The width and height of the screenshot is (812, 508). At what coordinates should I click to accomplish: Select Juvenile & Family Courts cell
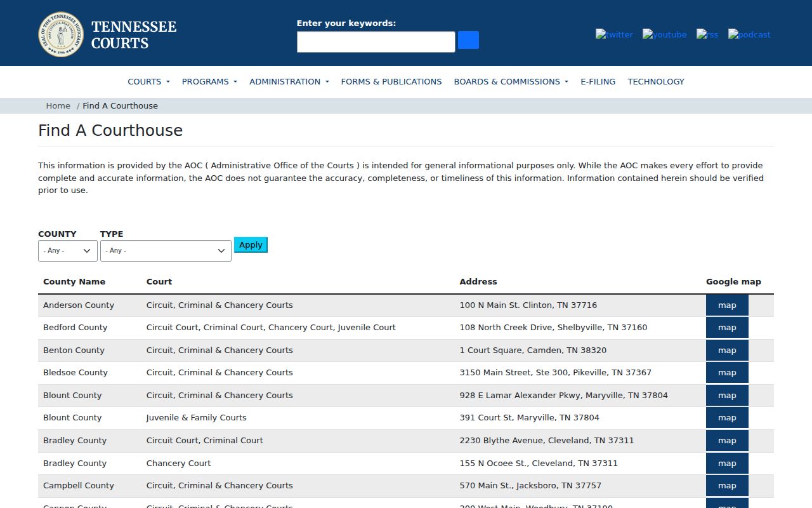point(197,418)
